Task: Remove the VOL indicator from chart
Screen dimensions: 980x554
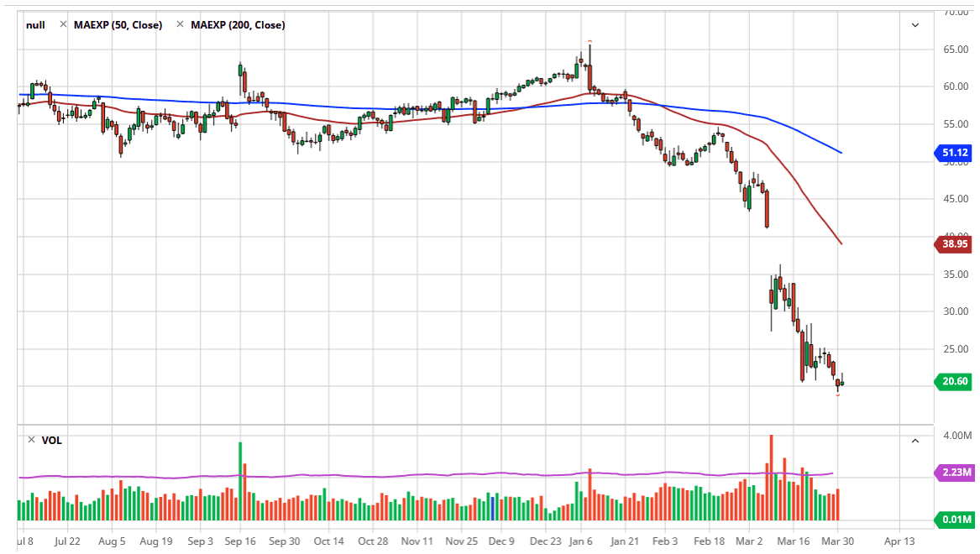Action: tap(31, 440)
